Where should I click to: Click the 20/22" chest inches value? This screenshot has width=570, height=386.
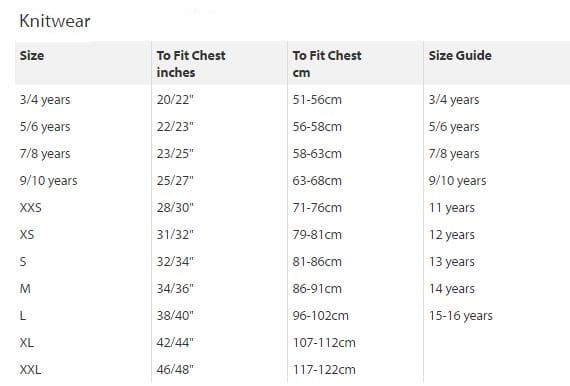tap(175, 99)
